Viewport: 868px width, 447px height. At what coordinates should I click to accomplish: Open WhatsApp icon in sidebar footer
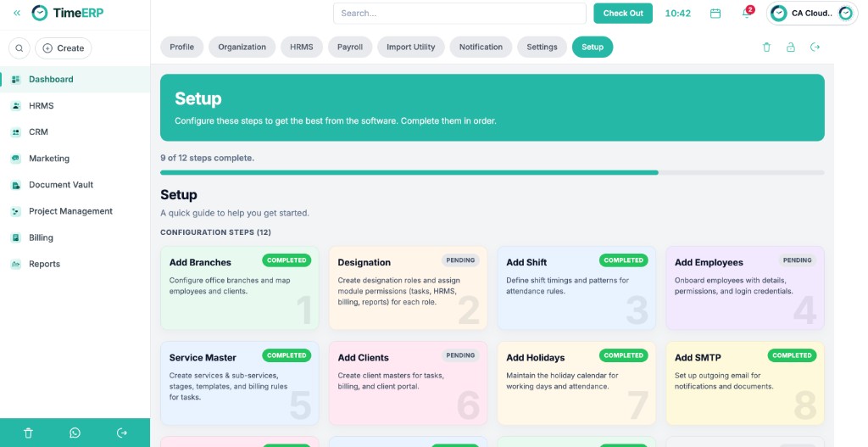[75, 433]
